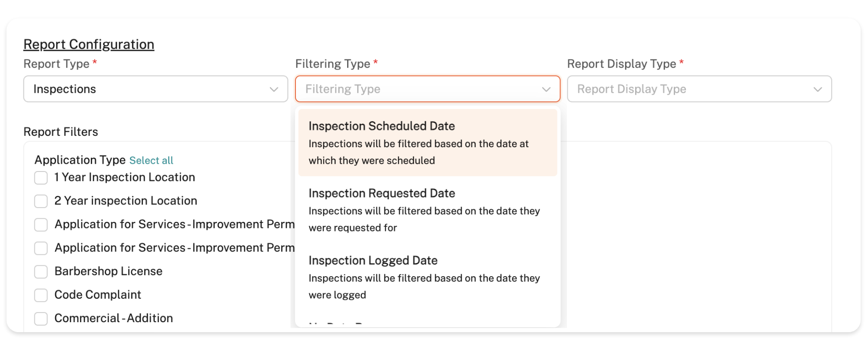Click the Report Filters section label

[x=61, y=132]
